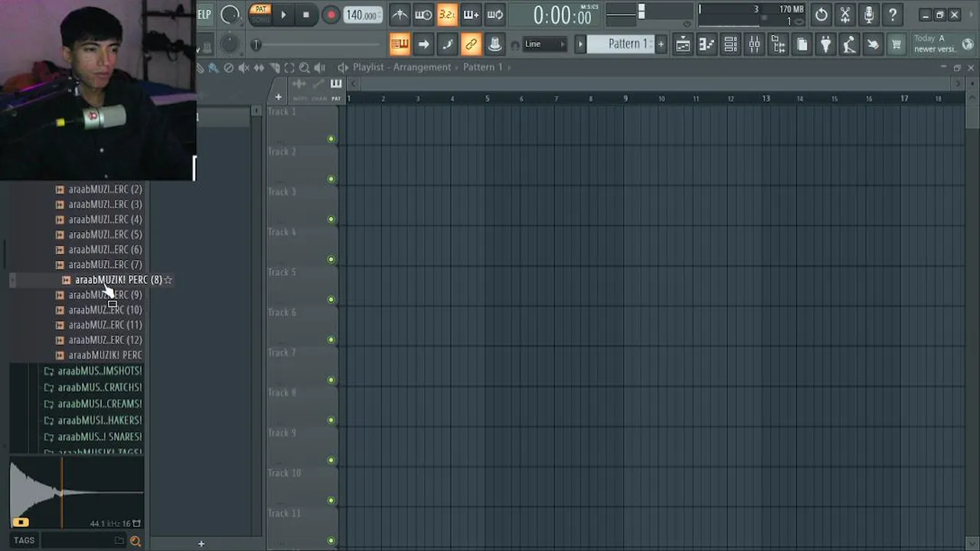Viewport: 980px width, 551px height.
Task: Open the project picker/copy icon
Action: click(x=802, y=44)
